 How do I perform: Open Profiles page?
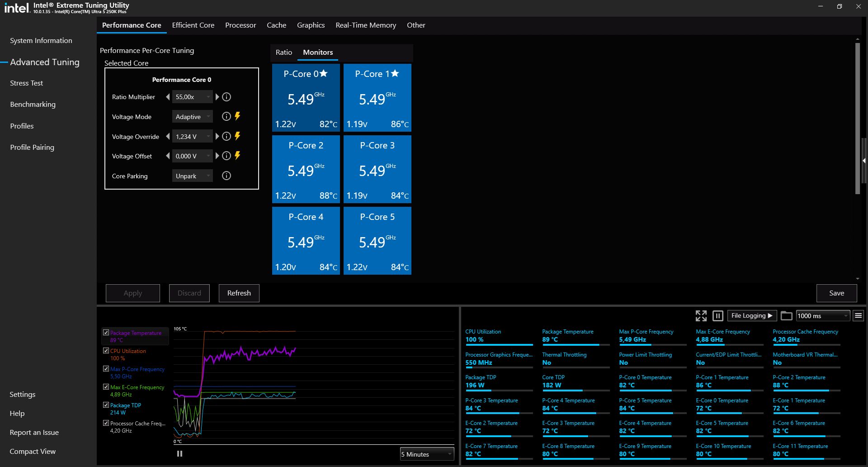tap(22, 126)
